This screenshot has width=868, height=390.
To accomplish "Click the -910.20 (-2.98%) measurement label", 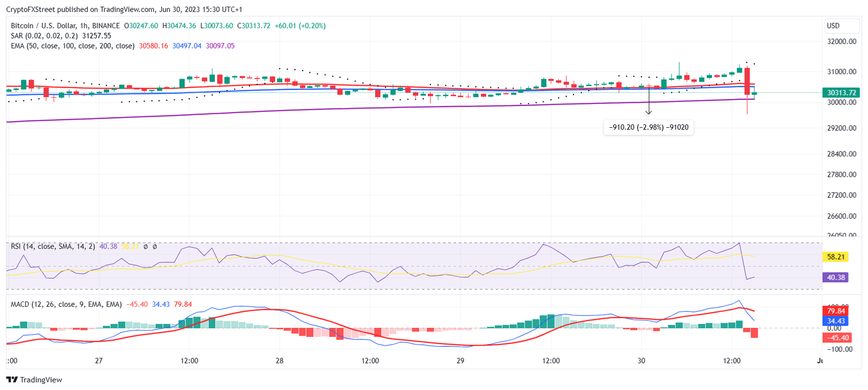I will (x=649, y=127).
